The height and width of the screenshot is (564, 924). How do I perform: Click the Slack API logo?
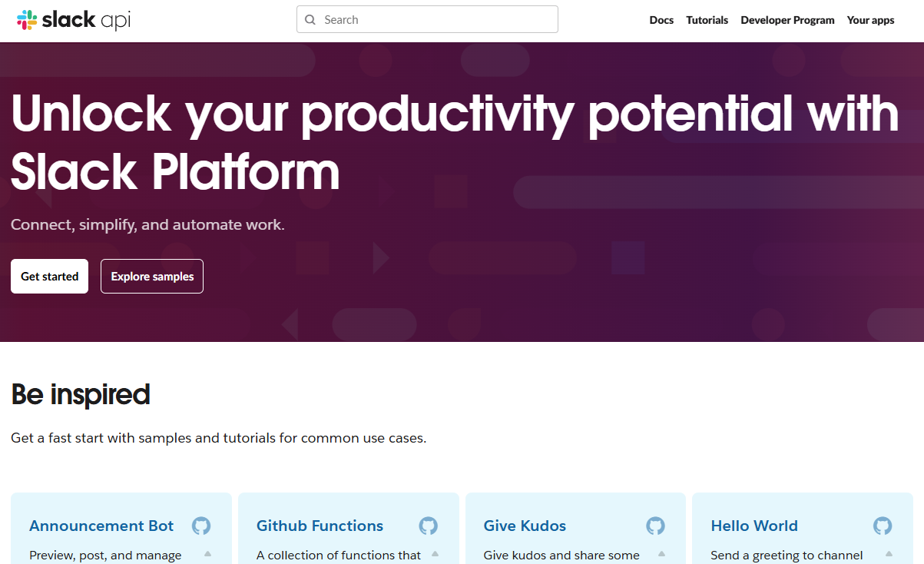pos(74,20)
